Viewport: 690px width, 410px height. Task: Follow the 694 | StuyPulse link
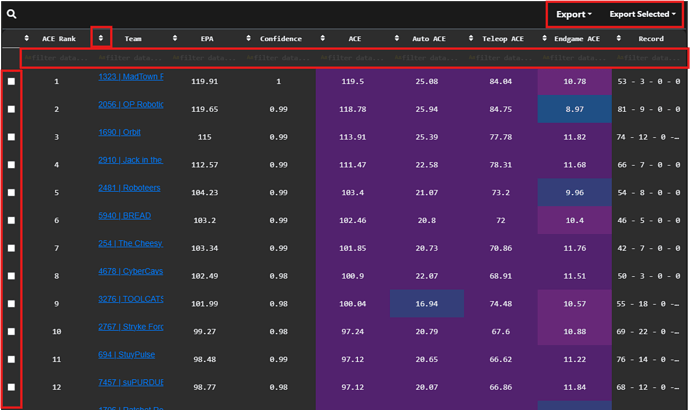click(127, 355)
